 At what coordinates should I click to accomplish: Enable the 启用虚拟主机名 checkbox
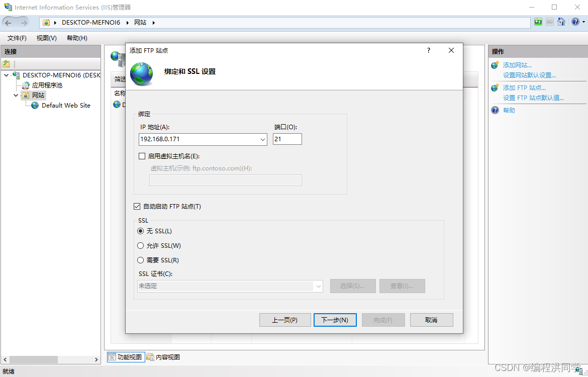click(x=142, y=156)
